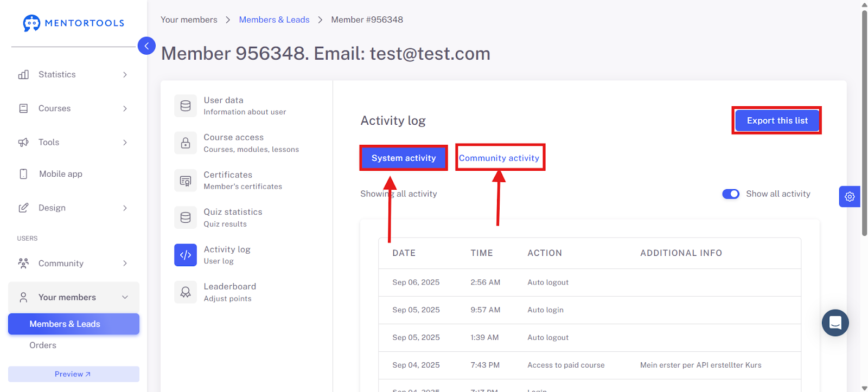The image size is (868, 392).
Task: Open Members & Leads in sidebar
Action: pyautogui.click(x=74, y=324)
